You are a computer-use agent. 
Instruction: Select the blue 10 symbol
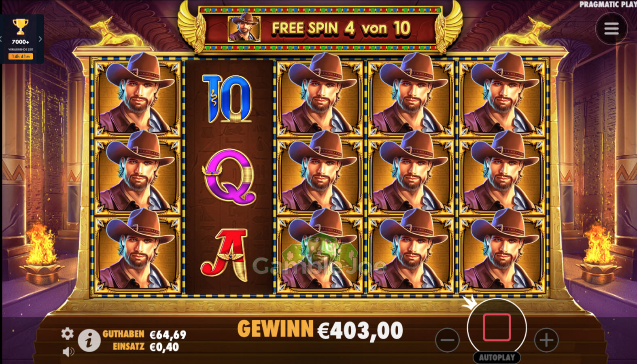point(227,99)
